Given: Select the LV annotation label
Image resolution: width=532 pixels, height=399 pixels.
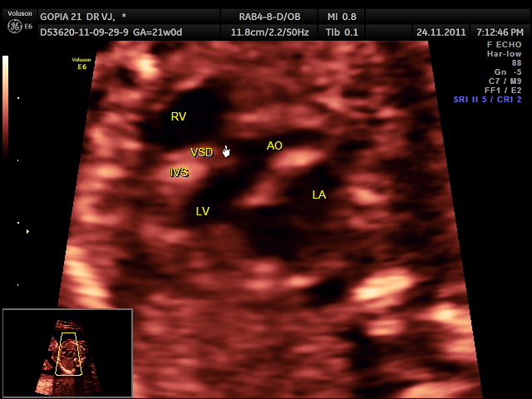Looking at the screenshot, I should point(202,211).
